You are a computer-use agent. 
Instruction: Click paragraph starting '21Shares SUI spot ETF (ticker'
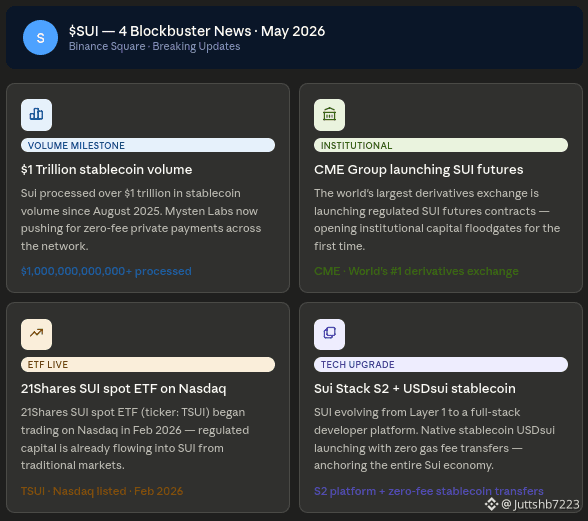coord(135,438)
